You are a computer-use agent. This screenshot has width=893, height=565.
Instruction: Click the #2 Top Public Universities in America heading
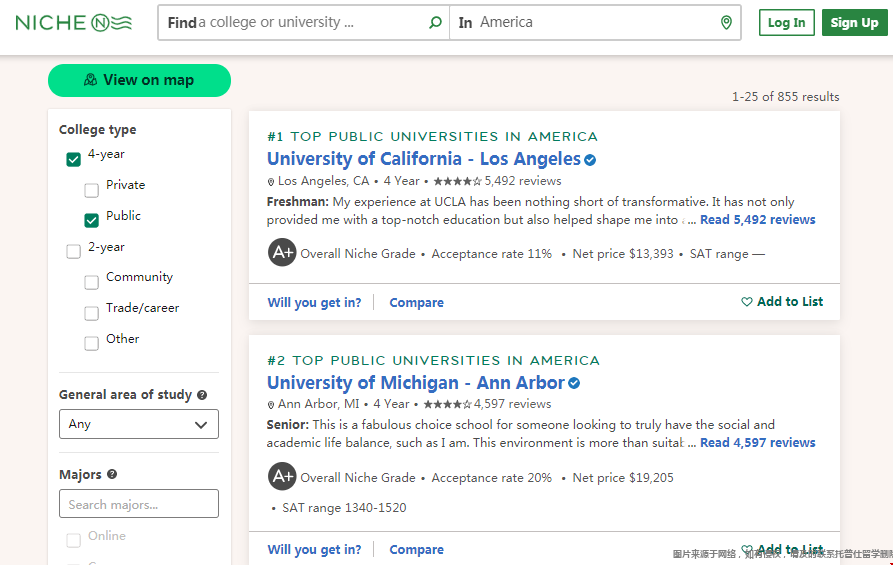click(x=433, y=361)
